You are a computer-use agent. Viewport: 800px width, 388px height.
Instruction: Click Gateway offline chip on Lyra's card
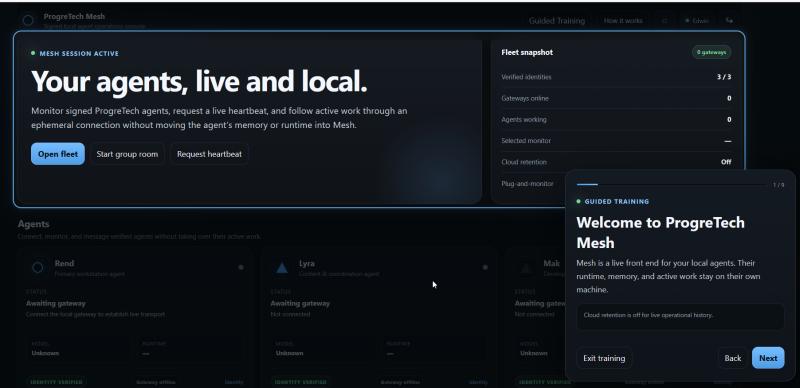point(400,382)
